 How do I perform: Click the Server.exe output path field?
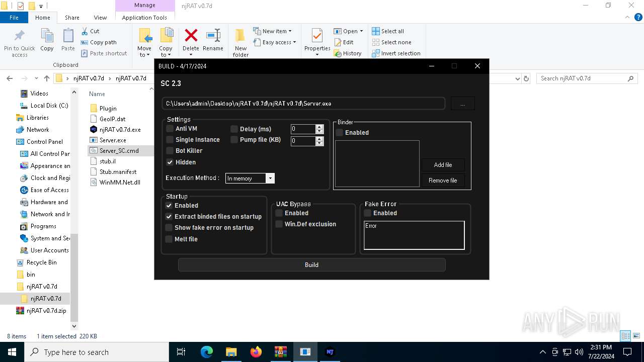pyautogui.click(x=303, y=104)
